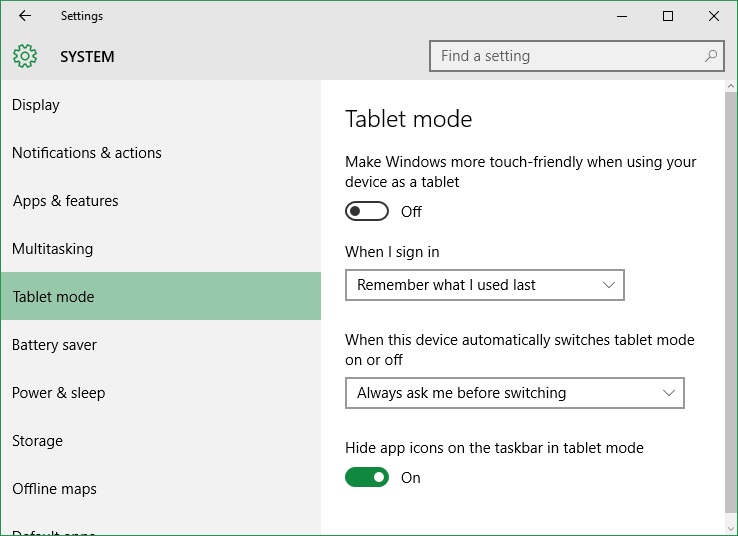Close the Settings window
The image size is (738, 536).
coord(714,16)
